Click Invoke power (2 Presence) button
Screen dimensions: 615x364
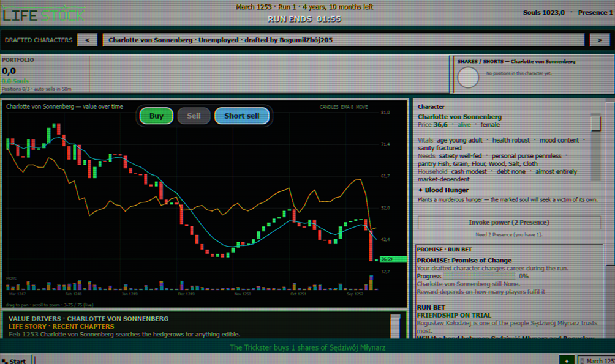click(508, 222)
